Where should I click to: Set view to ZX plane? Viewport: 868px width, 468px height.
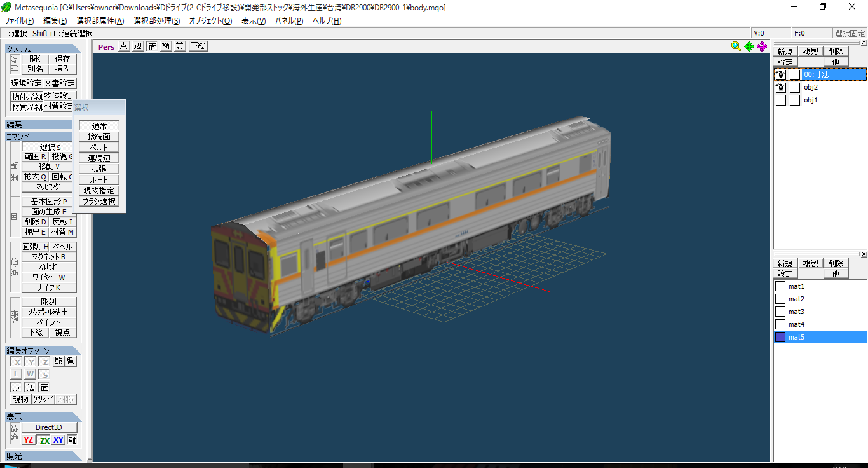[44, 440]
